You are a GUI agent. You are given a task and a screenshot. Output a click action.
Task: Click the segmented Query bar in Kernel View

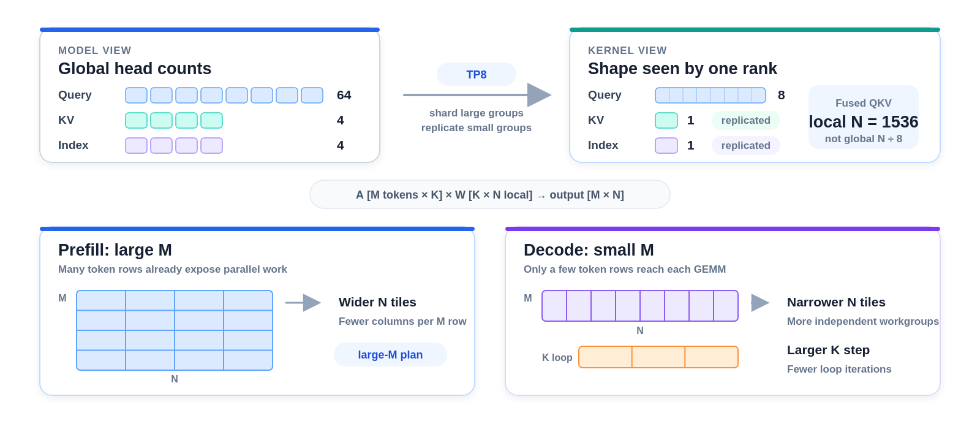point(710,95)
